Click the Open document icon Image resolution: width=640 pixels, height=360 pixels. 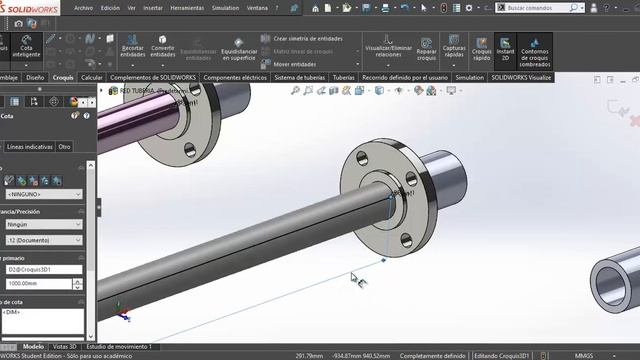pos(347,8)
